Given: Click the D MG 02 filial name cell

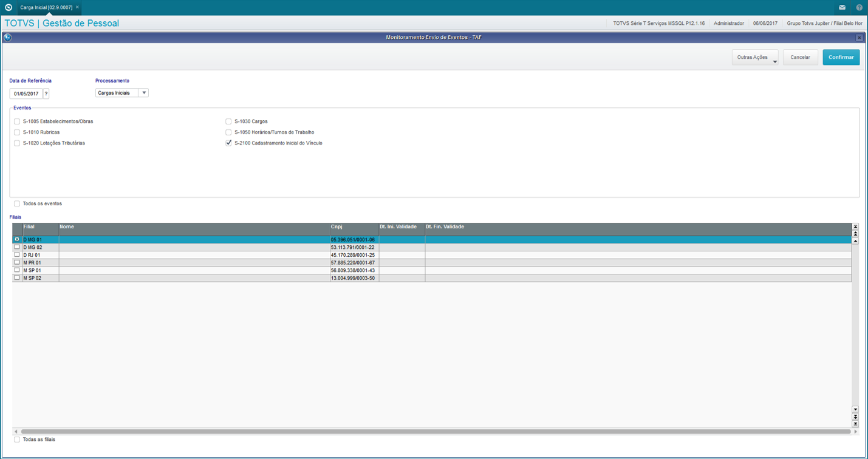Looking at the screenshot, I should (40, 248).
